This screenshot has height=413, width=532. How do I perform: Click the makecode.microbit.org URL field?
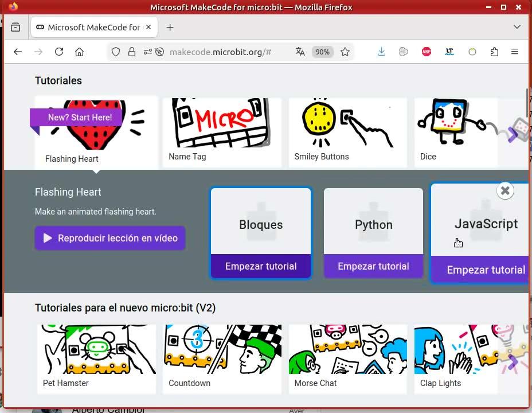point(221,52)
